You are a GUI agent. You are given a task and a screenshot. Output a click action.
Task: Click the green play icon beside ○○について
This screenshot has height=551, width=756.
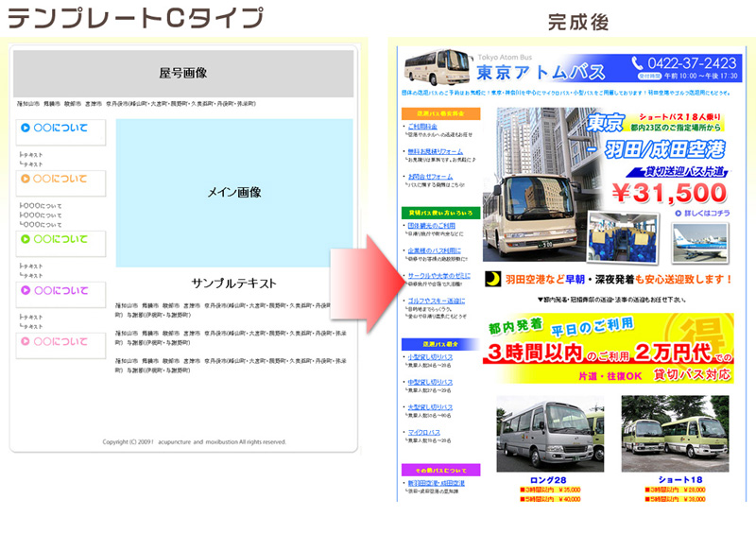pyautogui.click(x=26, y=239)
